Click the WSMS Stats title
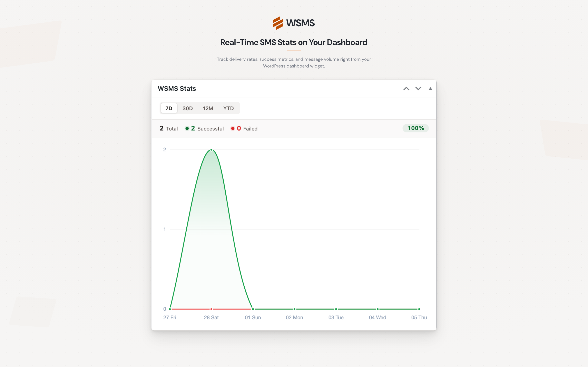Screen dimensions: 588x367 click(x=177, y=88)
